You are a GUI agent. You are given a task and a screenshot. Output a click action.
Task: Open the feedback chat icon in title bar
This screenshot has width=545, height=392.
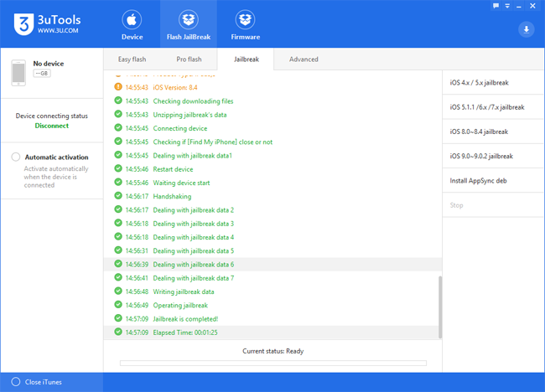click(496, 6)
